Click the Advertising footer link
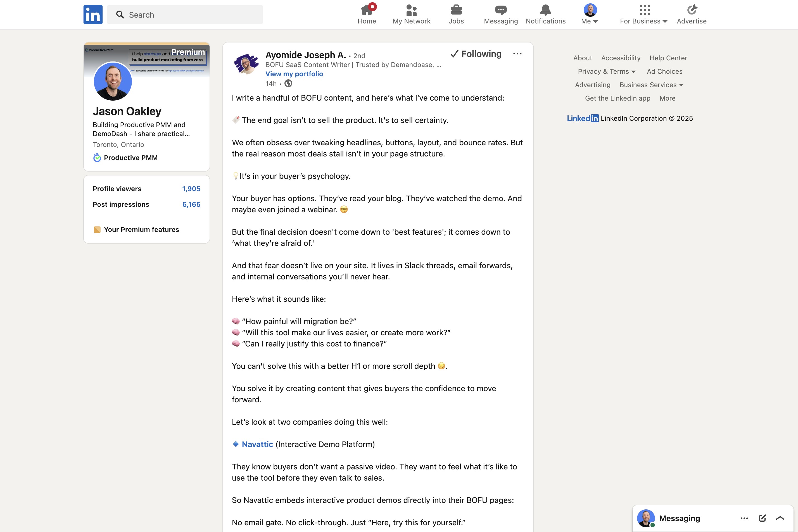Screen dimensions: 798x532 tap(593, 85)
